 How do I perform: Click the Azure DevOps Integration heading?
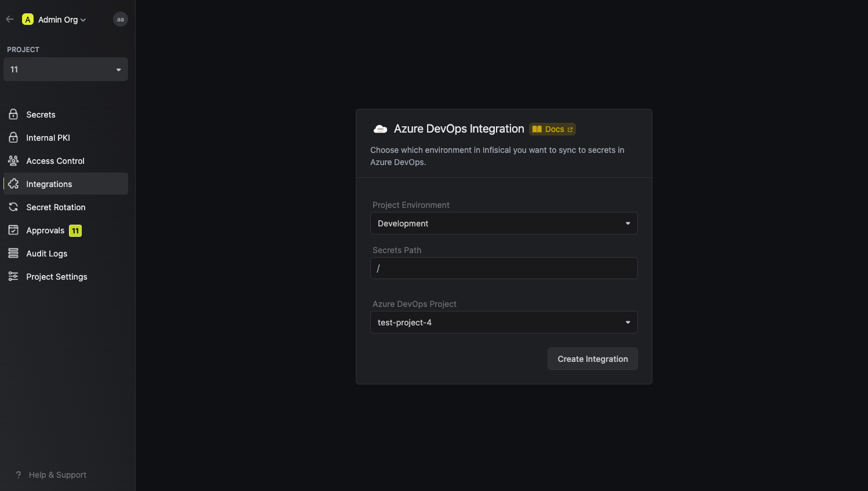pyautogui.click(x=459, y=129)
